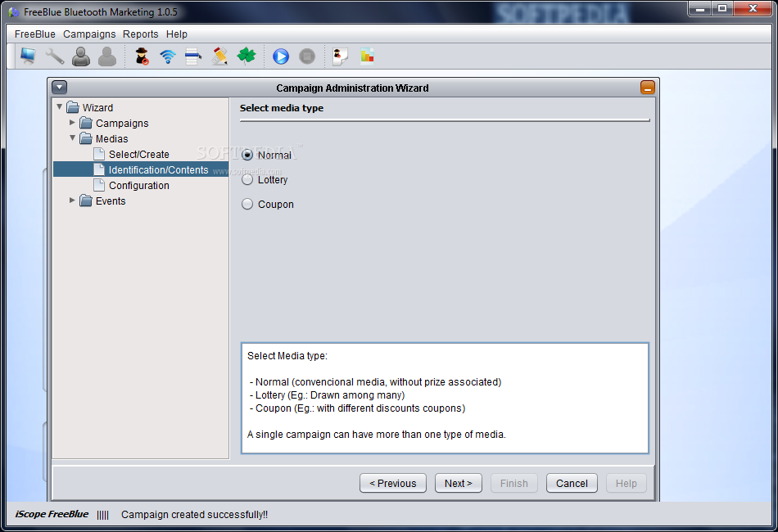Click 'Campaign created successfully!!' status text
Image resolution: width=778 pixels, height=532 pixels.
click(195, 515)
